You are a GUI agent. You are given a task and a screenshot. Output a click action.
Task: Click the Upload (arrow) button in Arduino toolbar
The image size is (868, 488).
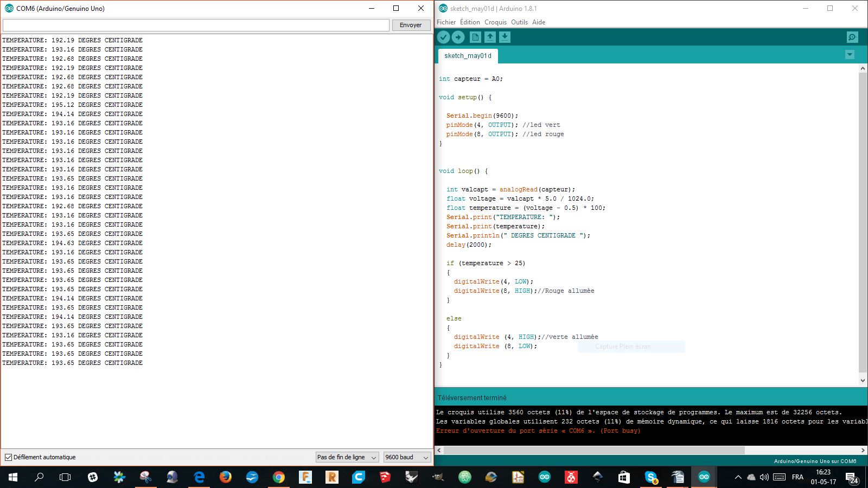tap(458, 37)
